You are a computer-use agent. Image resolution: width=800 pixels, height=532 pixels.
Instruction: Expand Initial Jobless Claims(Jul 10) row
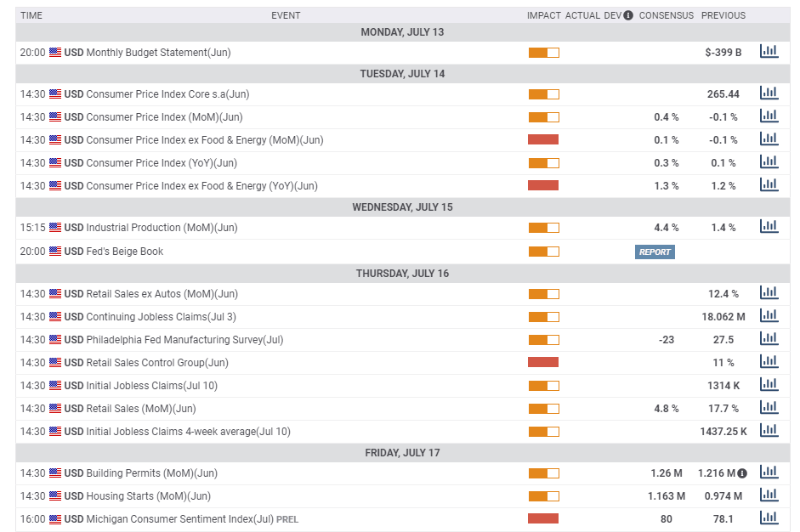(151, 386)
